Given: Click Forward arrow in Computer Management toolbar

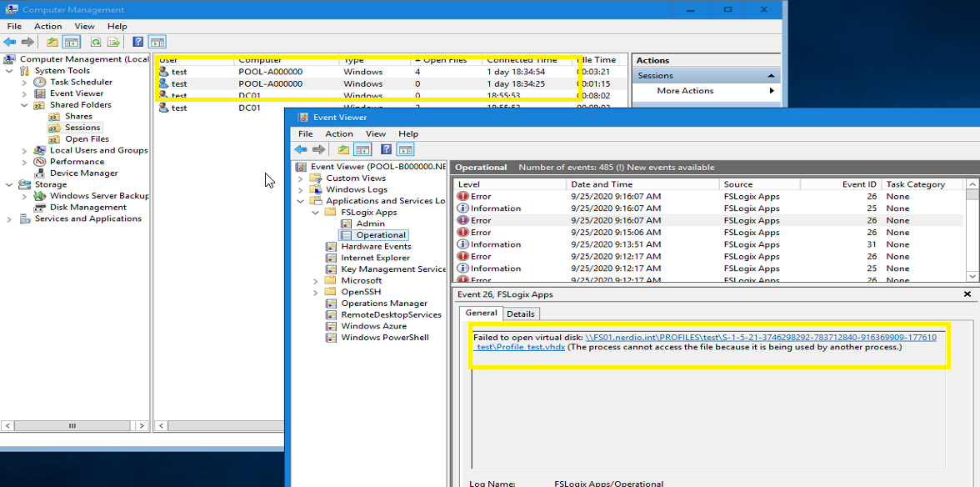Looking at the screenshot, I should 27,43.
